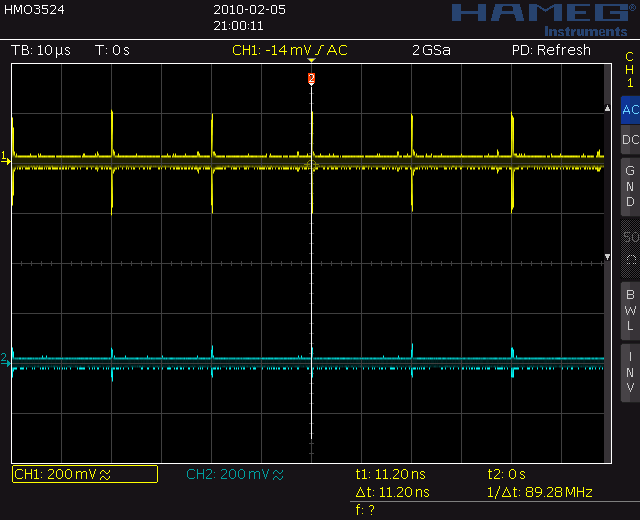This screenshot has width=640, height=520.
Task: Click the HMO3524 model label
Action: click(x=34, y=10)
